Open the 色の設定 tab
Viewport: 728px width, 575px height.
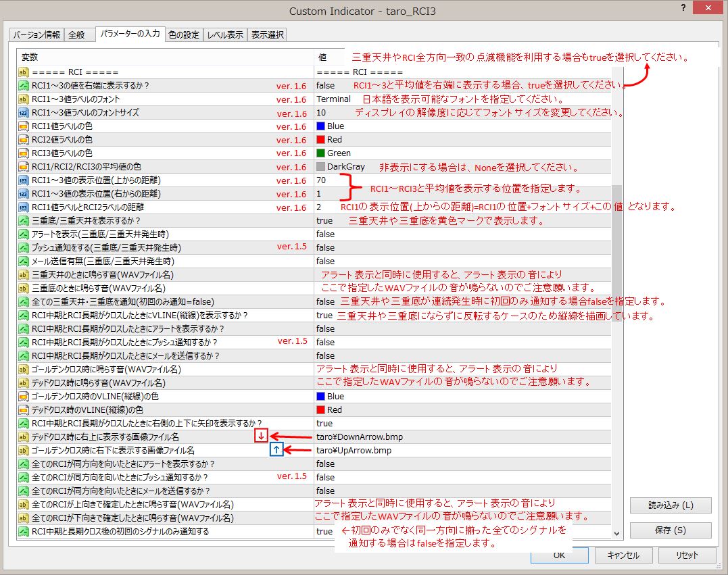184,35
